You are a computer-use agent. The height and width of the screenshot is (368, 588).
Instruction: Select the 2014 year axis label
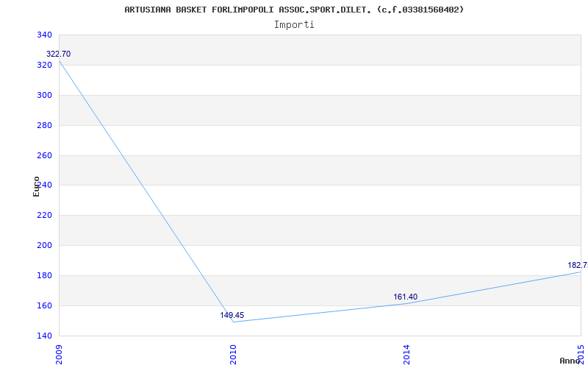(x=407, y=355)
